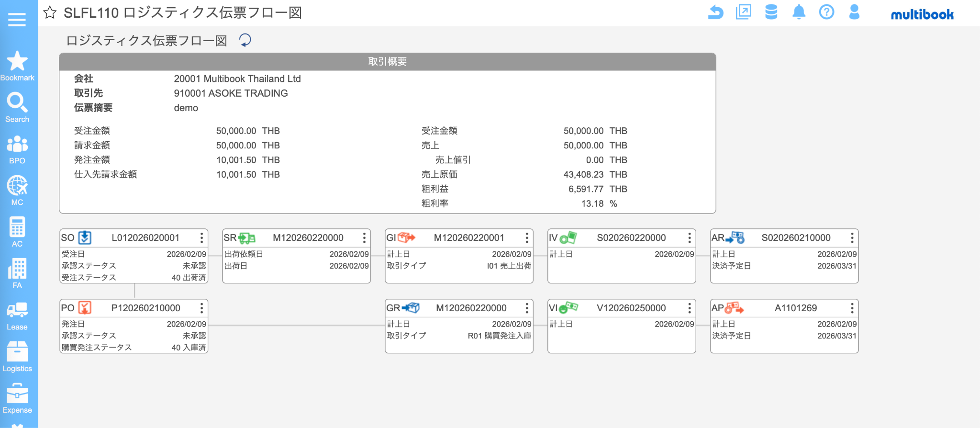Click the back arrow icon in header
Screen dimensions: 980x428
[x=715, y=12]
